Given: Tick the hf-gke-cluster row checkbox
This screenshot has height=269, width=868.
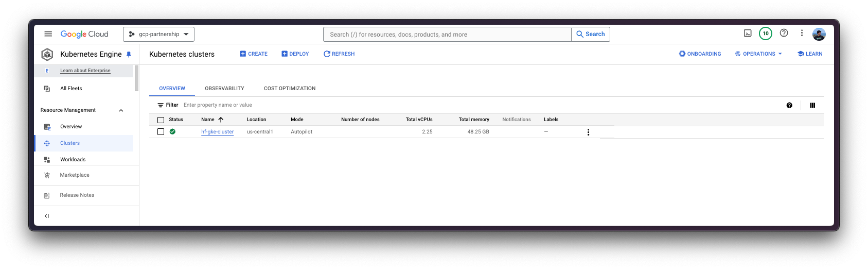Looking at the screenshot, I should [161, 132].
